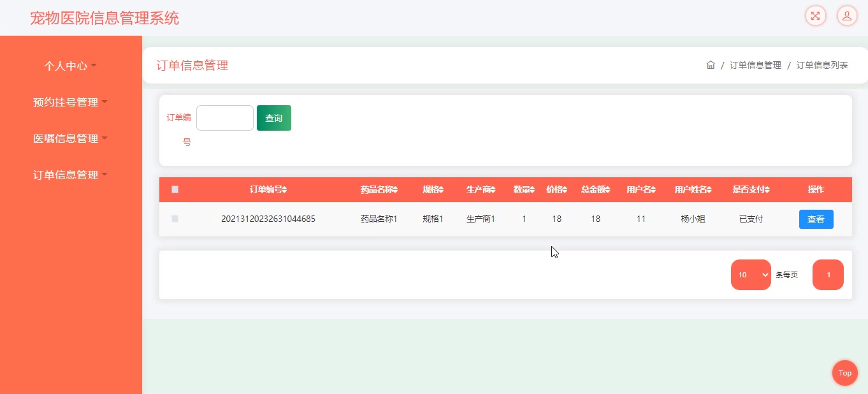This screenshot has height=394, width=868.
Task: Click 订单信息管理 breadcrumb link
Action: click(755, 65)
